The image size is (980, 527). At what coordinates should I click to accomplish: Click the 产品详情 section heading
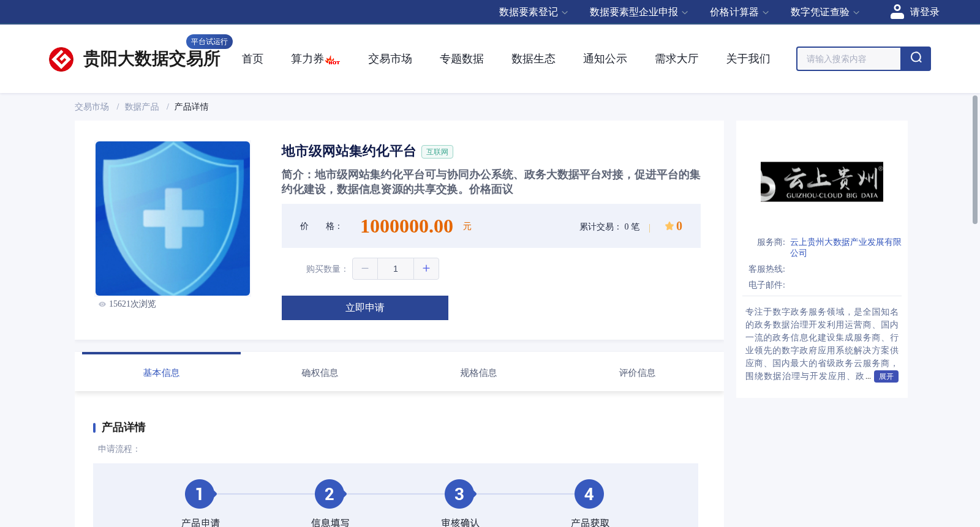click(x=124, y=427)
